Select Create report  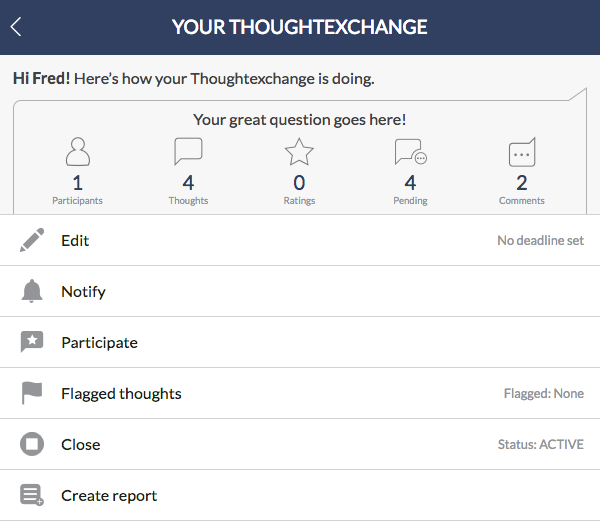[300, 495]
